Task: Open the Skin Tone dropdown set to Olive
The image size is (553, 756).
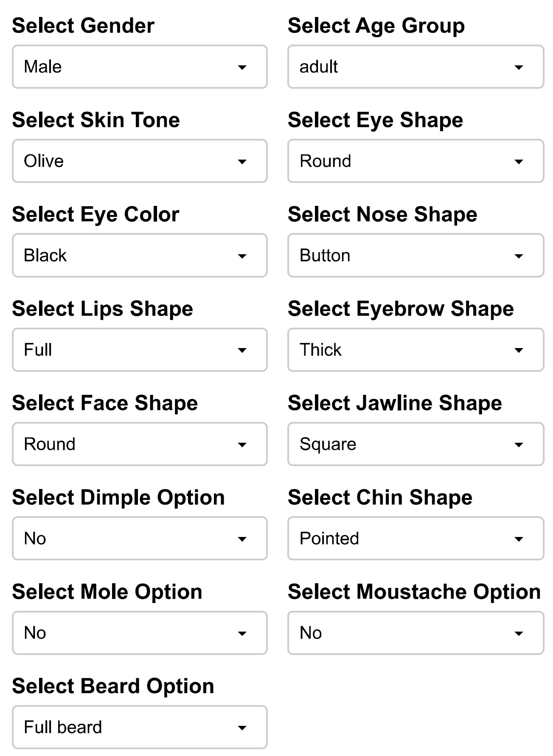Action: click(140, 161)
